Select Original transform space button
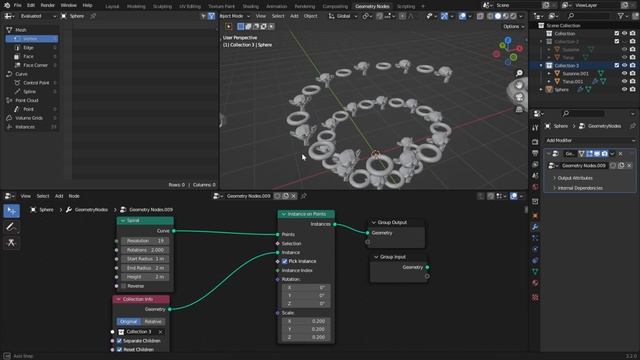The width and height of the screenshot is (640, 360). (x=129, y=322)
